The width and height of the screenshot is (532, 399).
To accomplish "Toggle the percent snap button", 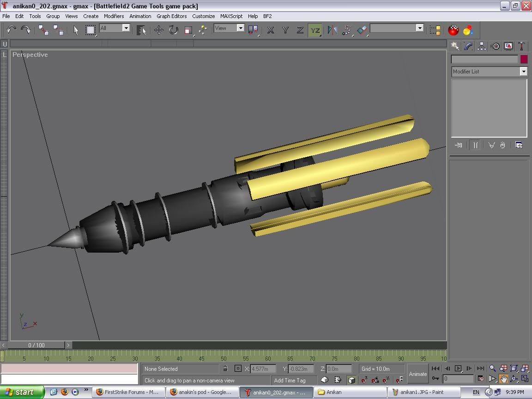I will (387, 380).
